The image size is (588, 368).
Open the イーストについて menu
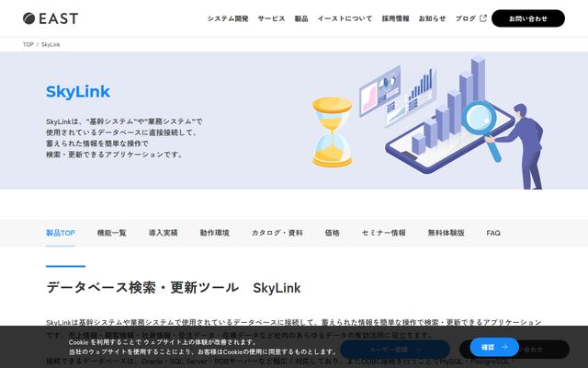coord(345,18)
